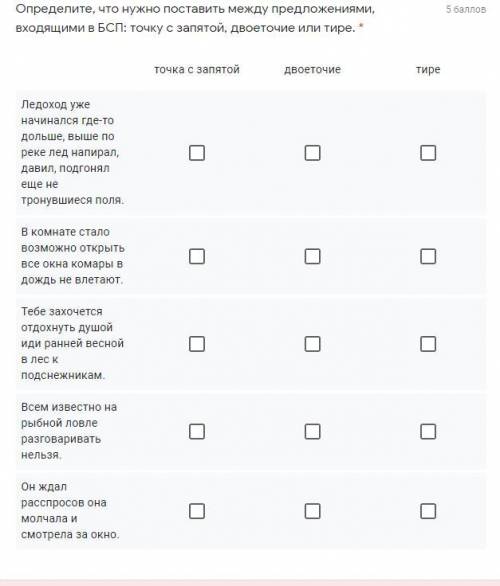The height and width of the screenshot is (586, 500).
Task: Tick 'точка с запятой' for 'В комнате стало' row
Action: click(197, 256)
